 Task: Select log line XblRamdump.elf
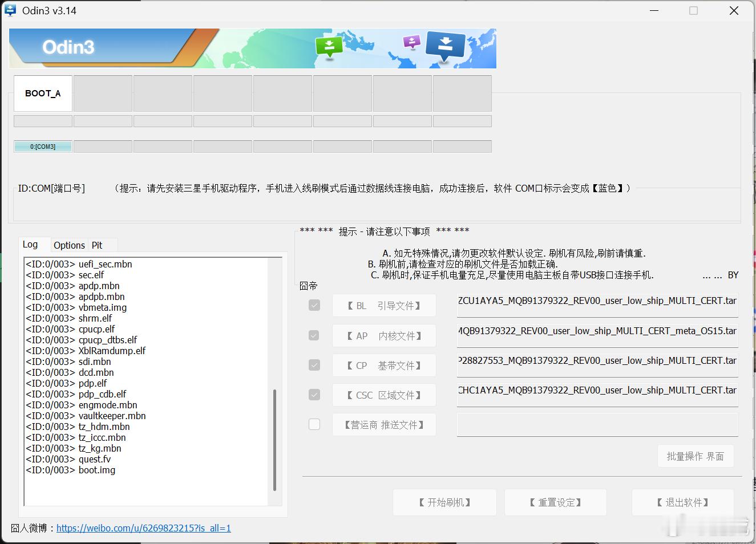coord(86,351)
